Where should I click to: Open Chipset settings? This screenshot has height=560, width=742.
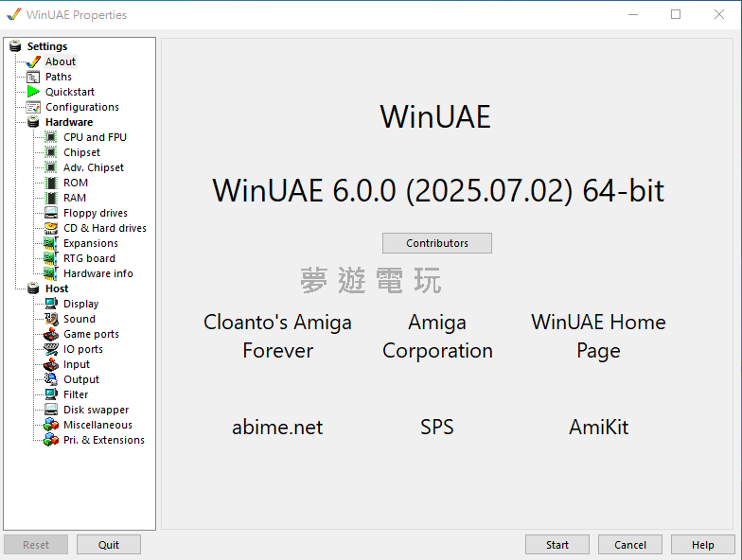click(81, 153)
